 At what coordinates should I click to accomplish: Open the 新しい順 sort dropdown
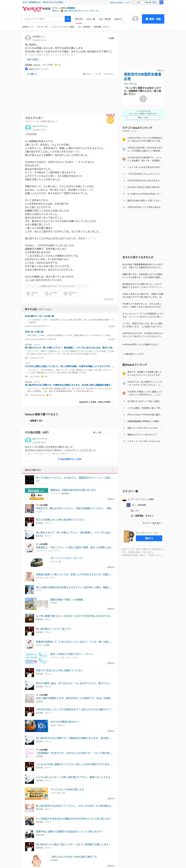pos(103,432)
